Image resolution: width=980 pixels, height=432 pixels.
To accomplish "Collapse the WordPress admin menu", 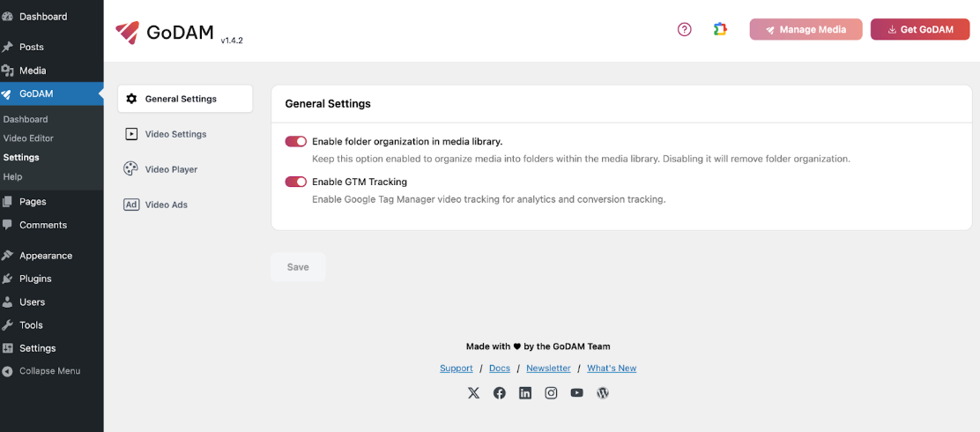I will point(49,371).
